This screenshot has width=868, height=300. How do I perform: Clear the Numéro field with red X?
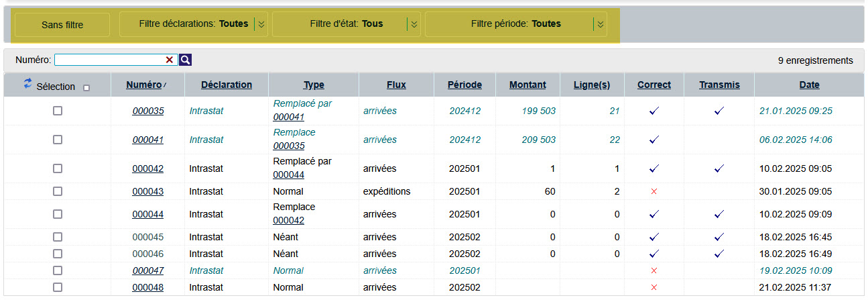170,60
